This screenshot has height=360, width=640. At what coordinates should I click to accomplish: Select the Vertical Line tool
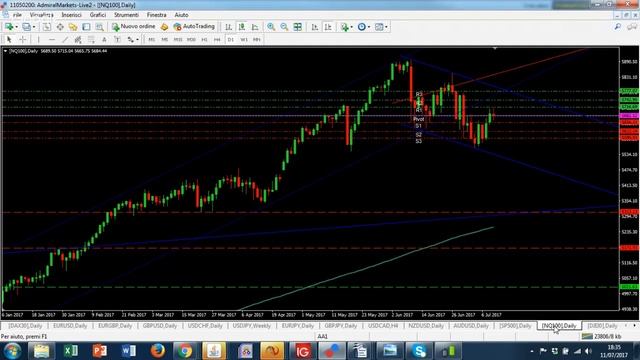click(x=38, y=40)
